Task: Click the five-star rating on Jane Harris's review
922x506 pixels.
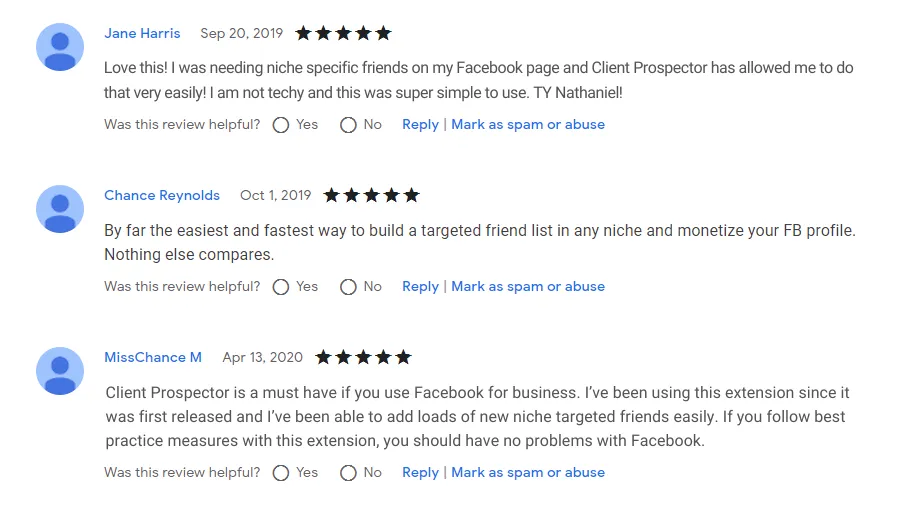Action: point(343,33)
